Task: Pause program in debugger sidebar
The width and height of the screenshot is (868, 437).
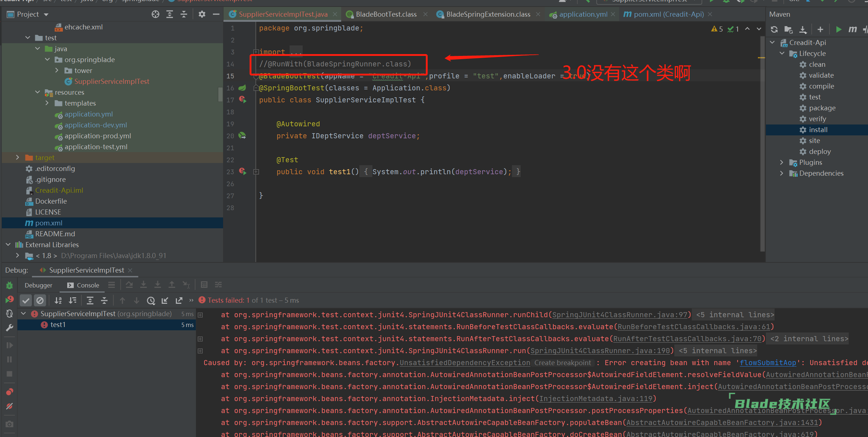Action: [9, 359]
